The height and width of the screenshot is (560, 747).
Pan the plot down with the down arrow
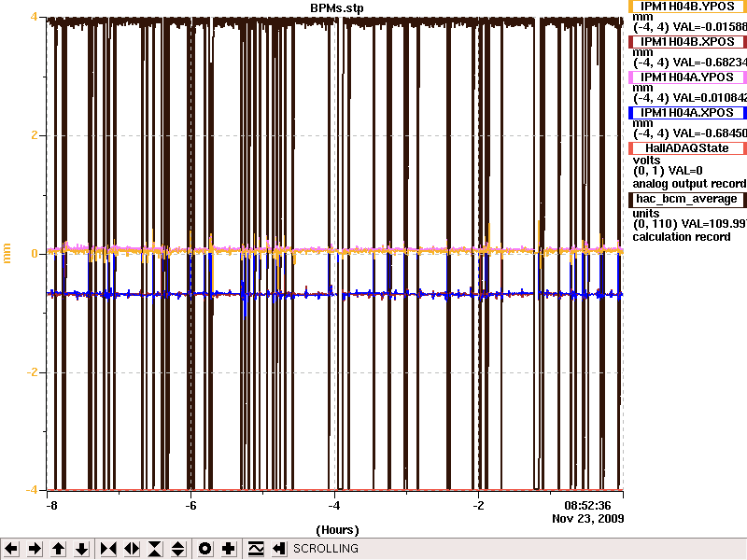[81, 549]
